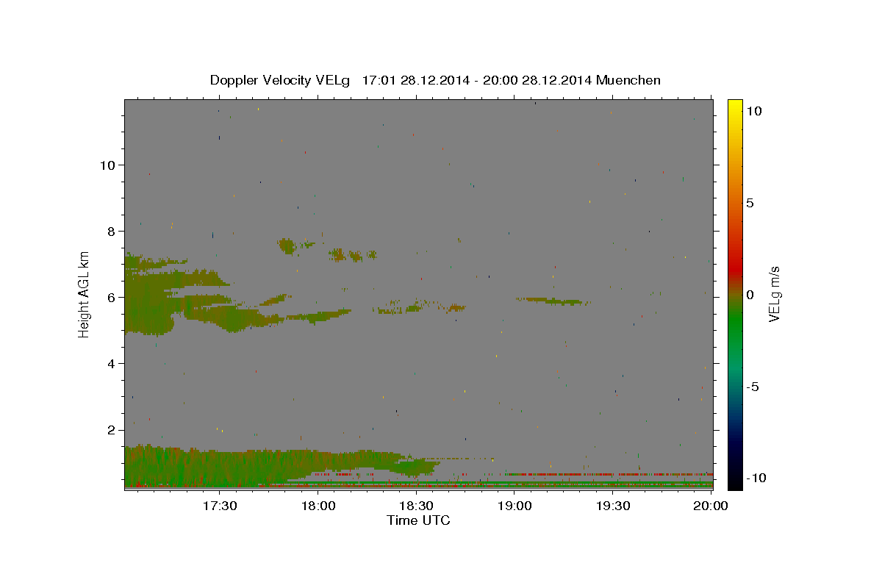Click the height label '6'
The width and height of the screenshot is (882, 588).
[112, 298]
